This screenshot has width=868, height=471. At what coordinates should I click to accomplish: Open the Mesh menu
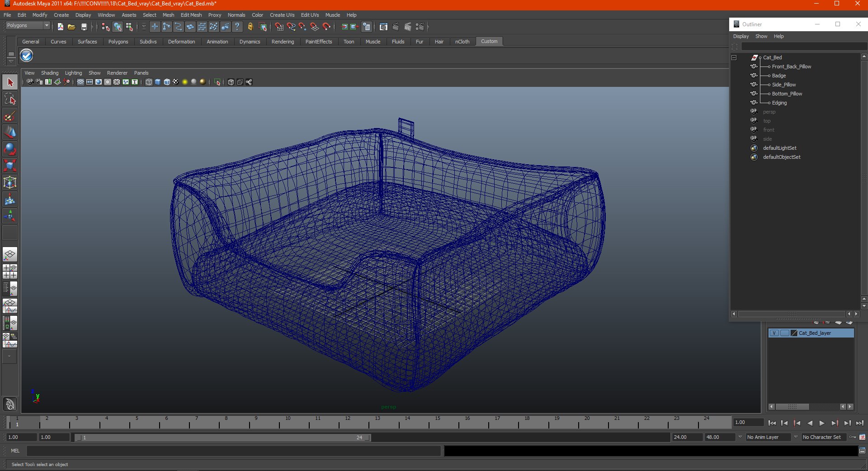click(x=168, y=15)
